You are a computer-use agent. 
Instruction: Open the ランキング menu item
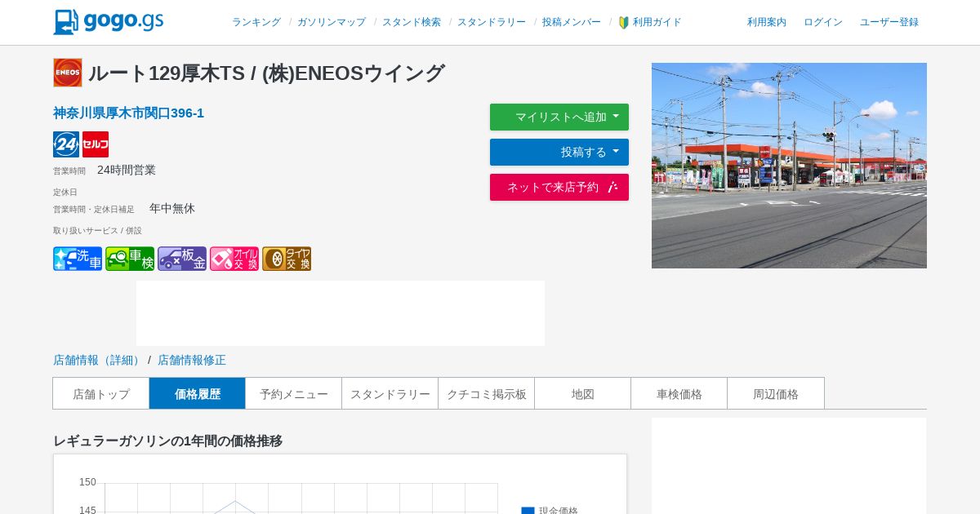click(256, 23)
